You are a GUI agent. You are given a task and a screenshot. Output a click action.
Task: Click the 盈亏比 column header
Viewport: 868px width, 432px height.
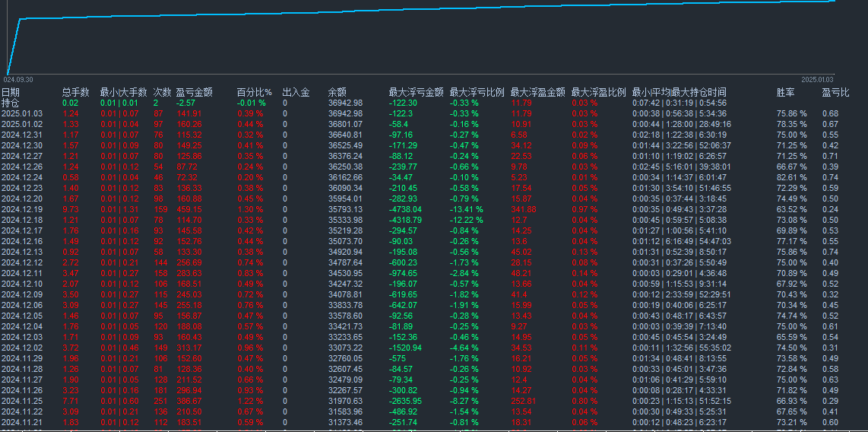pyautogui.click(x=835, y=92)
